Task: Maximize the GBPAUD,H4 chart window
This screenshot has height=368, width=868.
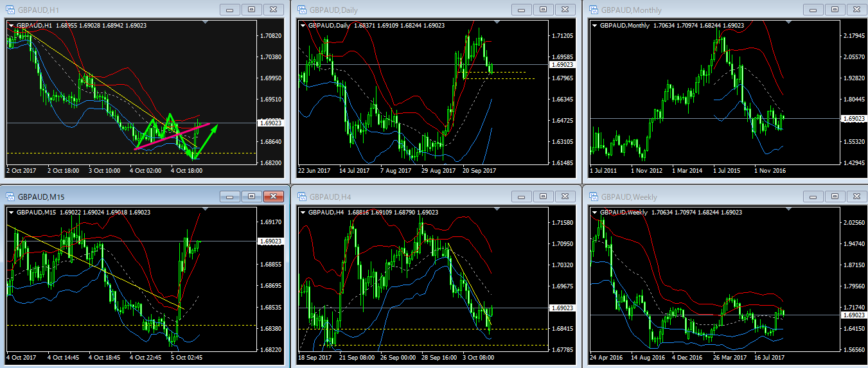Action: click(543, 197)
